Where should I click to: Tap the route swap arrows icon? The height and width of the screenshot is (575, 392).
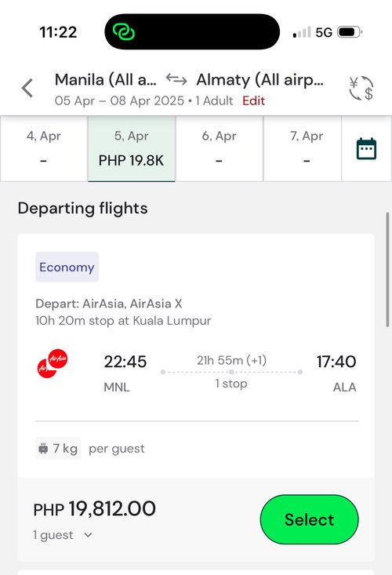(176, 79)
